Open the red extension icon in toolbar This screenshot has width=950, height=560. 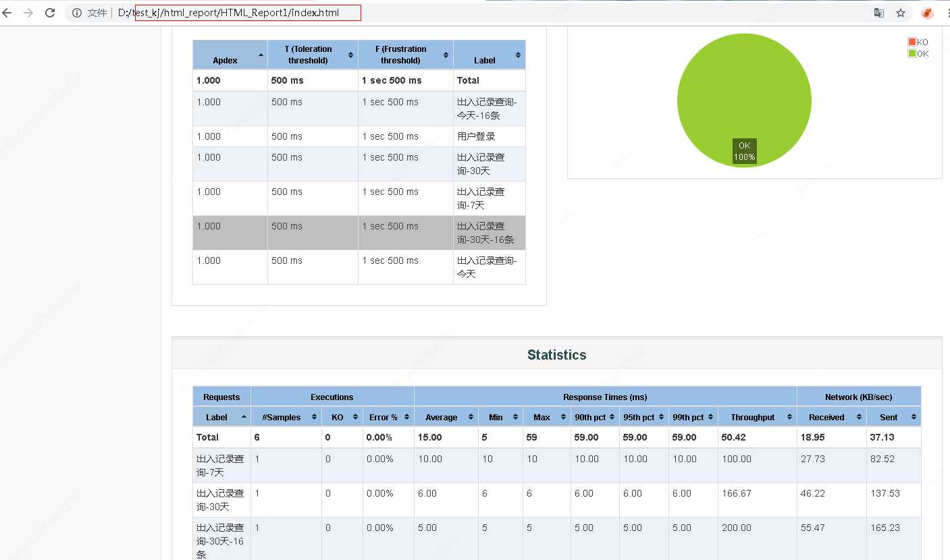928,13
